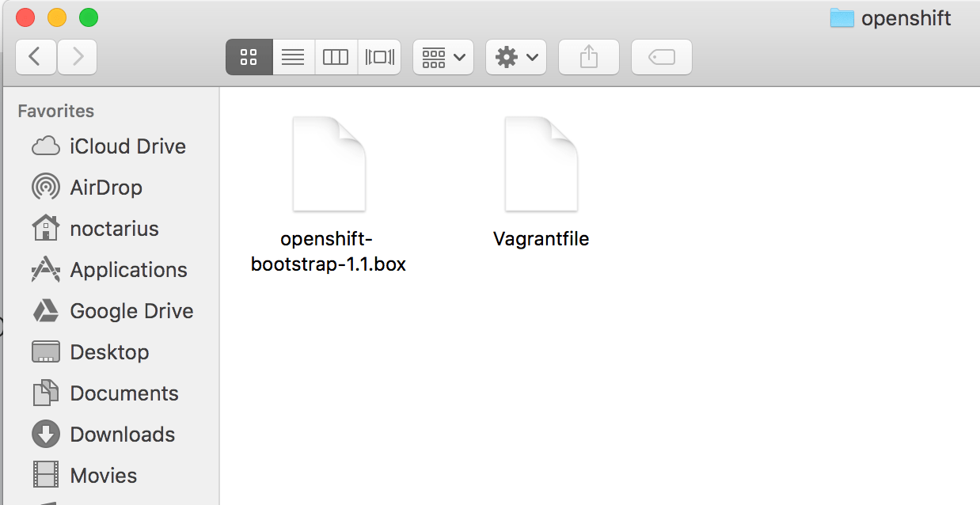Switch to Cover Flow view
The image size is (980, 505).
point(380,57)
